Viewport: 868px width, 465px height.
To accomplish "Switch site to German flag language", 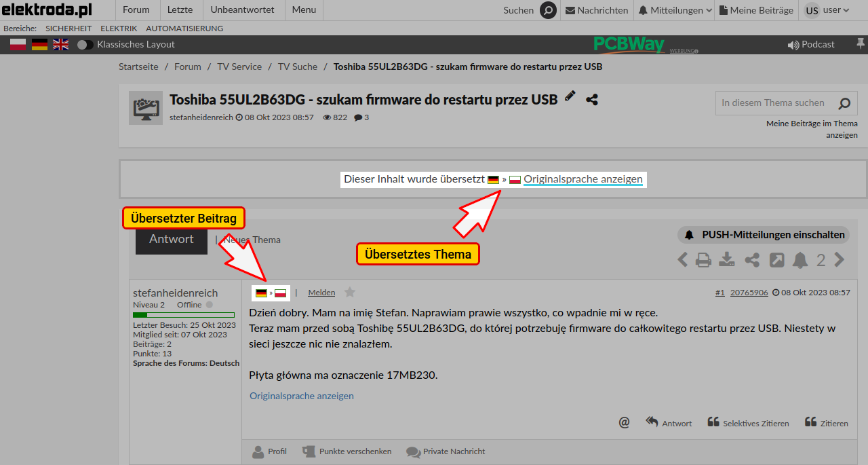I will click(39, 44).
